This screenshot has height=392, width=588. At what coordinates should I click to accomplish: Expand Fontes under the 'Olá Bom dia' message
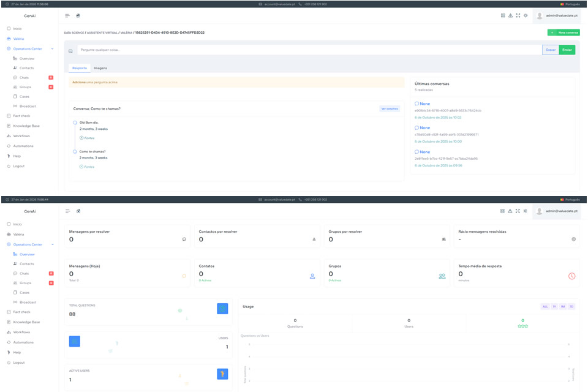pyautogui.click(x=87, y=138)
